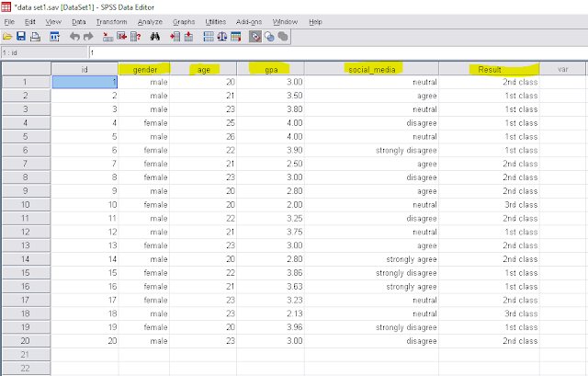Open the Graphs menu
Image resolution: width=588 pixels, height=376 pixels.
tap(184, 22)
